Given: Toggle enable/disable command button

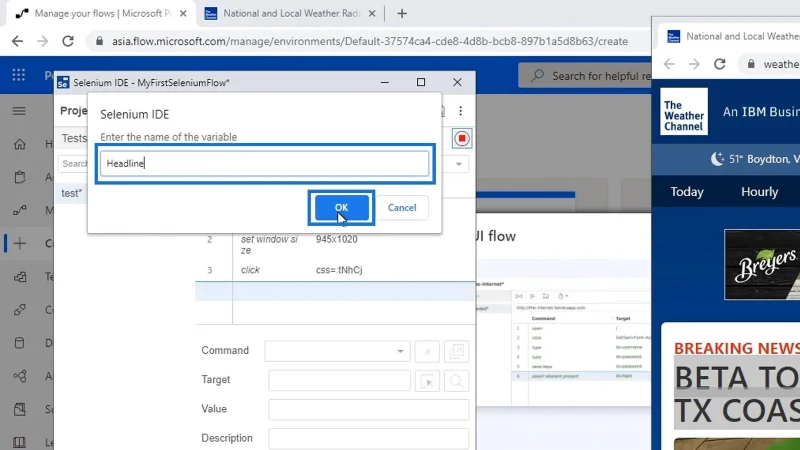Looking at the screenshot, I should 427,351.
